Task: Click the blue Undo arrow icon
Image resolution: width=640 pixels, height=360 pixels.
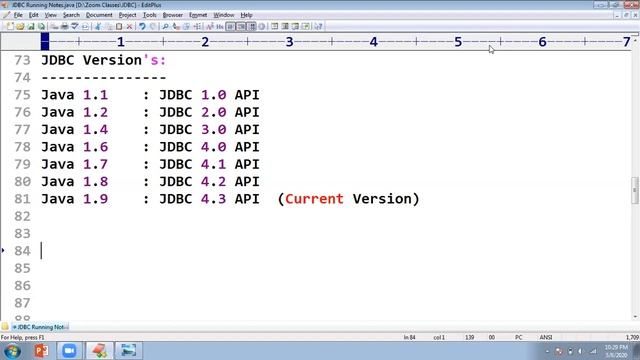Action: [x=142, y=27]
